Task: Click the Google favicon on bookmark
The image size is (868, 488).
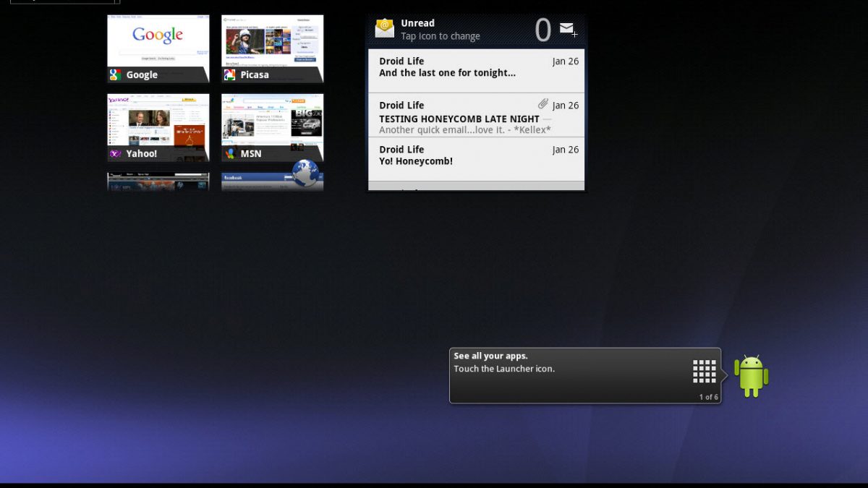Action: (116, 74)
